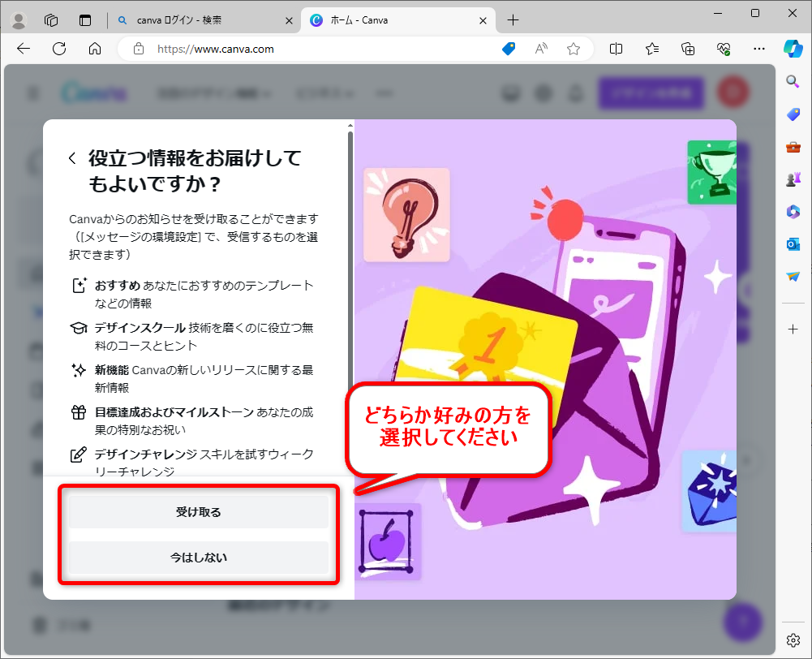Open the favorites list icon
The image size is (812, 659).
coord(652,49)
